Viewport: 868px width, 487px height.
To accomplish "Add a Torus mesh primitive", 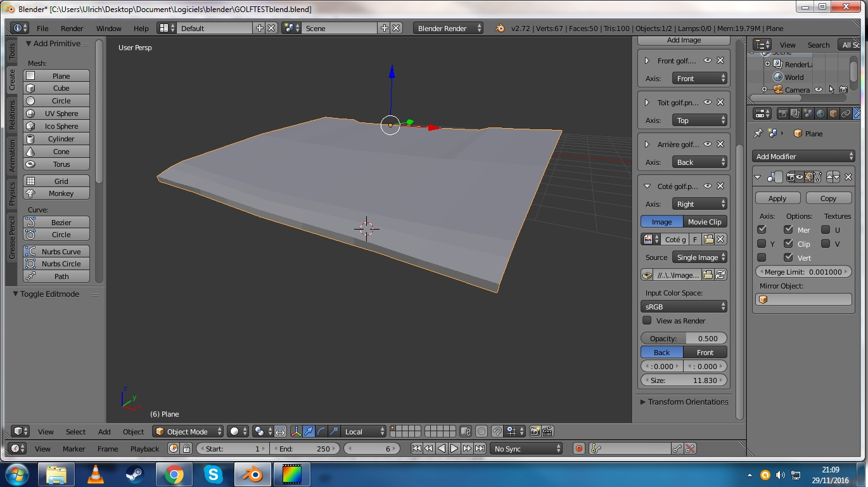I will tap(56, 164).
